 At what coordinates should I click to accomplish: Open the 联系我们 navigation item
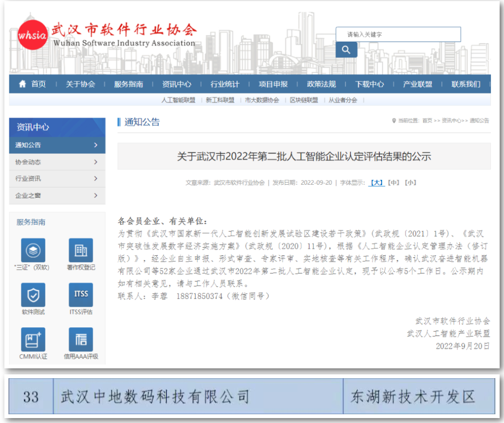click(466, 84)
